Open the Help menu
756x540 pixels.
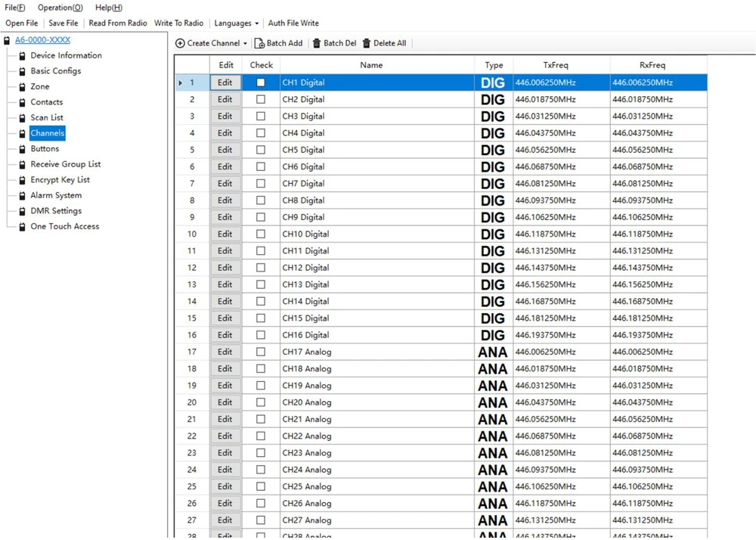(x=108, y=8)
